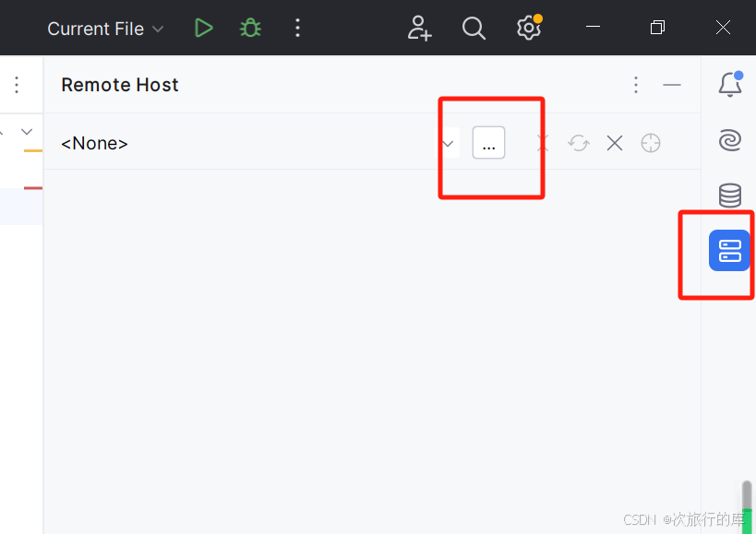This screenshot has height=534, width=756.
Task: Hide the Remote Host panel
Action: pyautogui.click(x=672, y=85)
